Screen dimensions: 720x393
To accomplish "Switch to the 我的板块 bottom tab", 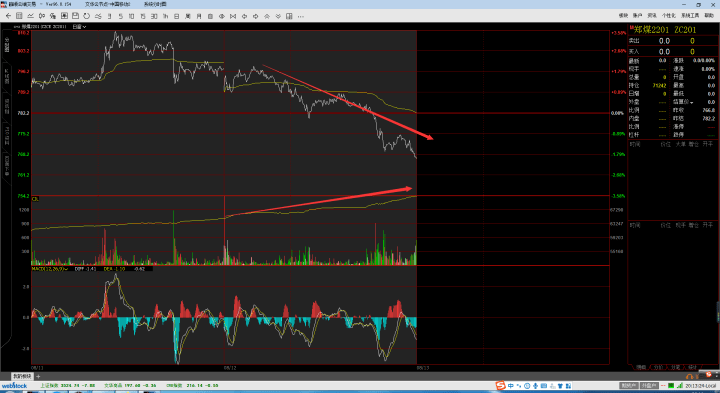I will click(x=22, y=376).
